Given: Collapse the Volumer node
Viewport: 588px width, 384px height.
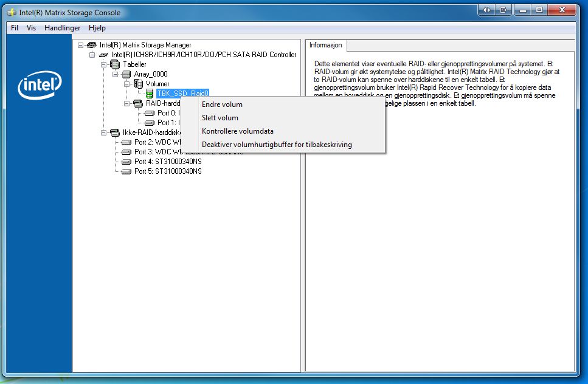Looking at the screenshot, I should tap(126, 84).
